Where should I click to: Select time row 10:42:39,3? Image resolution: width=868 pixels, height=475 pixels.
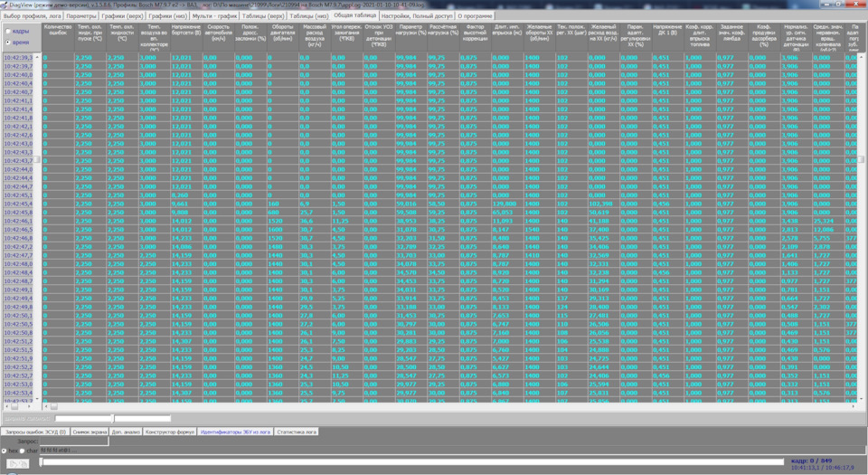click(18, 58)
